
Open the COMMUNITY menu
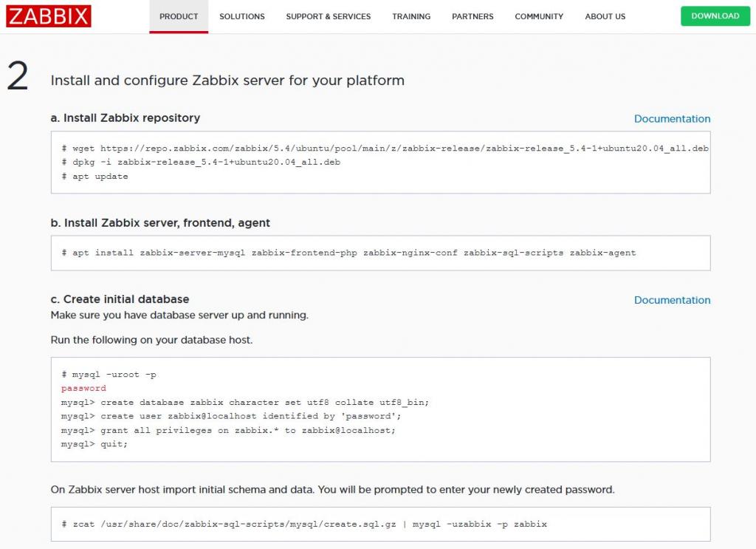pyautogui.click(x=539, y=16)
